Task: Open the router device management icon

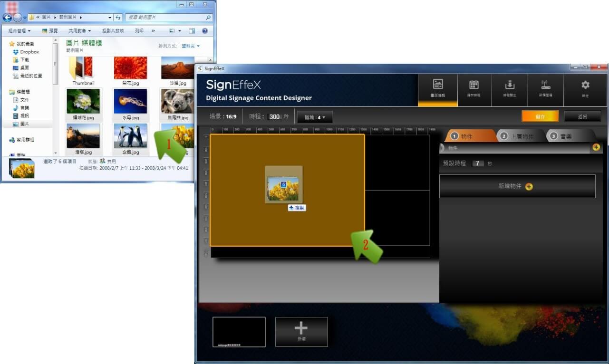Action: pos(545,89)
